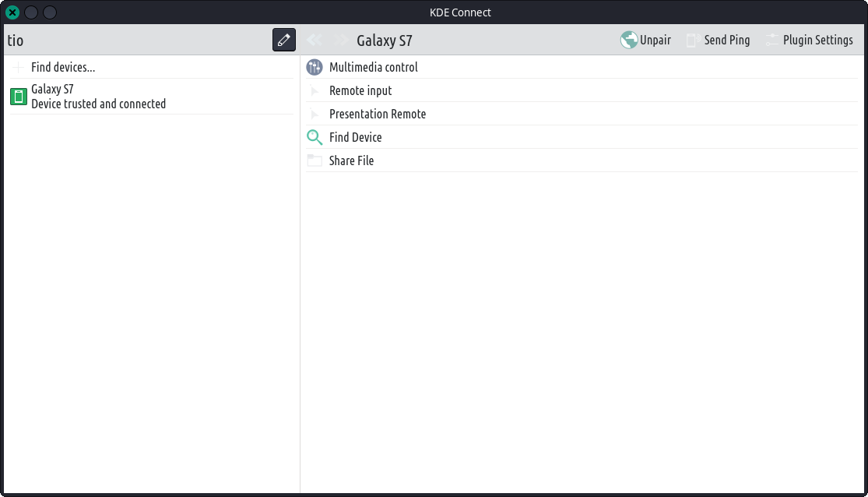Open the Remote input entry
Image resolution: width=868 pixels, height=497 pixels.
pyautogui.click(x=360, y=91)
